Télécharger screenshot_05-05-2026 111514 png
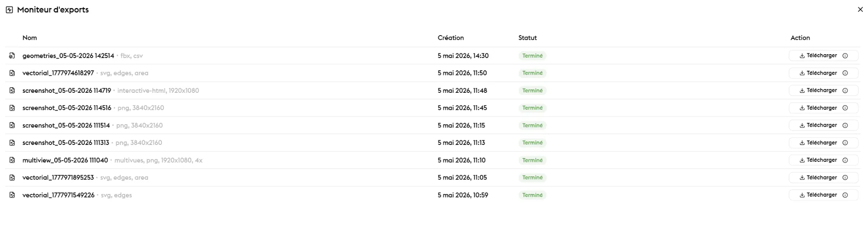The width and height of the screenshot is (868, 236). coord(818,125)
